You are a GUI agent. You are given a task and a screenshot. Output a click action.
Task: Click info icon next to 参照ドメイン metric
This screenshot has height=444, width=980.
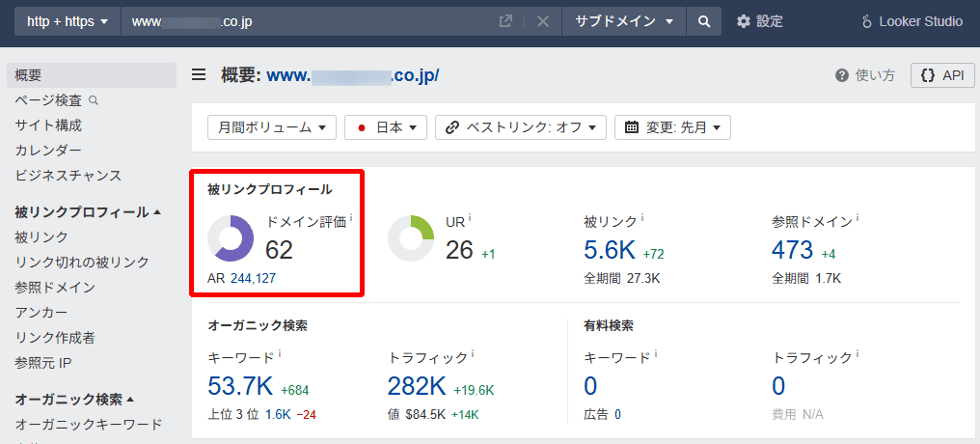857,217
